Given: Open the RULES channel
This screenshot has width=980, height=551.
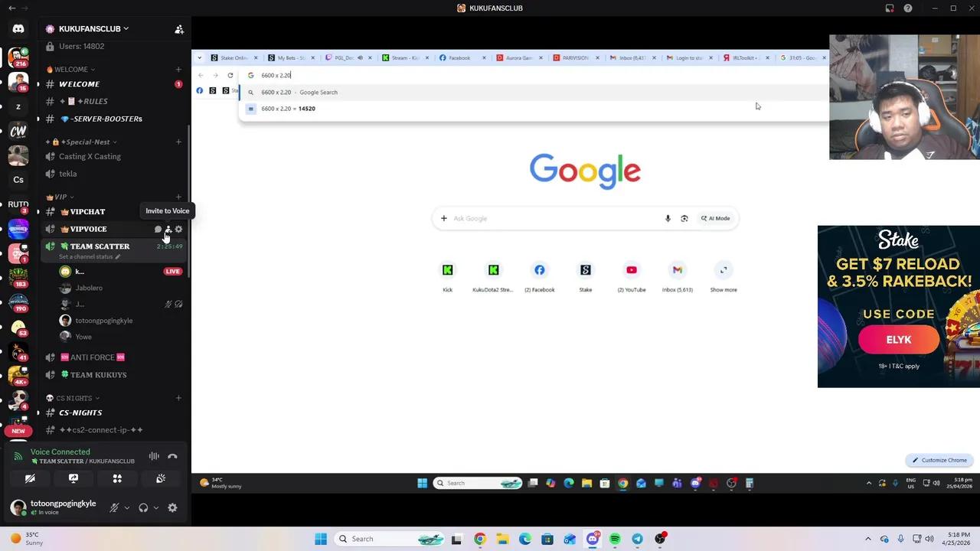Looking at the screenshot, I should [113, 101].
